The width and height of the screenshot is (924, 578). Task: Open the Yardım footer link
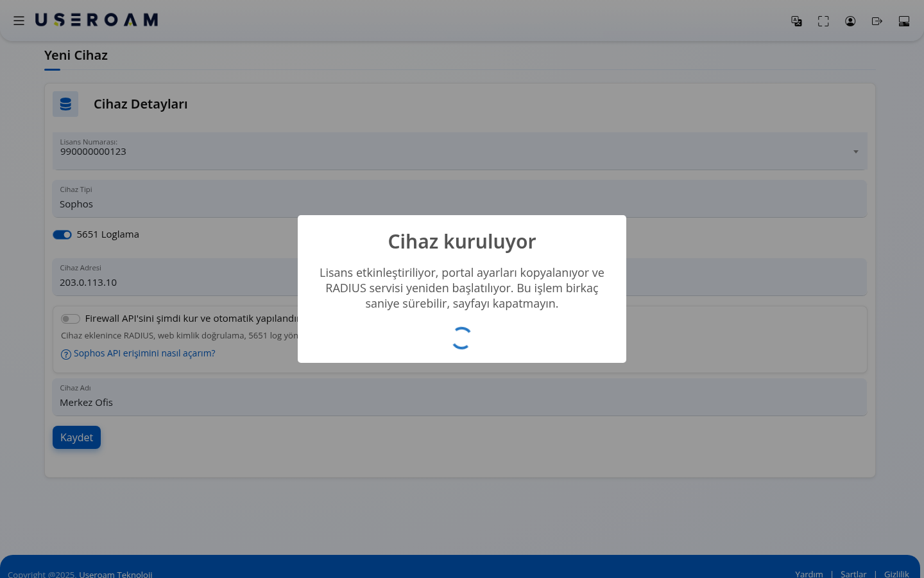pos(809,574)
